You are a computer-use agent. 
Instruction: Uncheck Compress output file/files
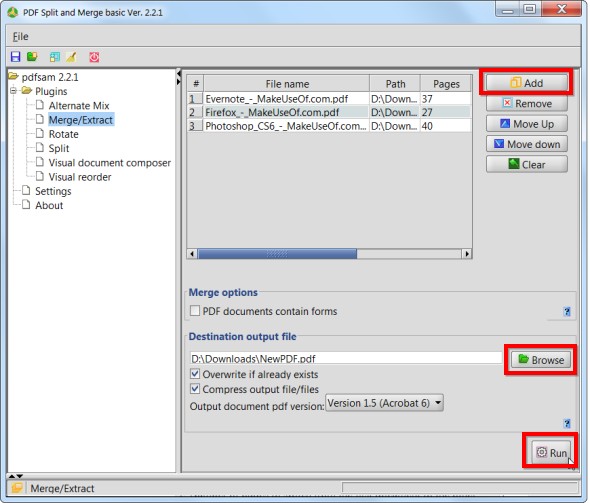coord(195,389)
